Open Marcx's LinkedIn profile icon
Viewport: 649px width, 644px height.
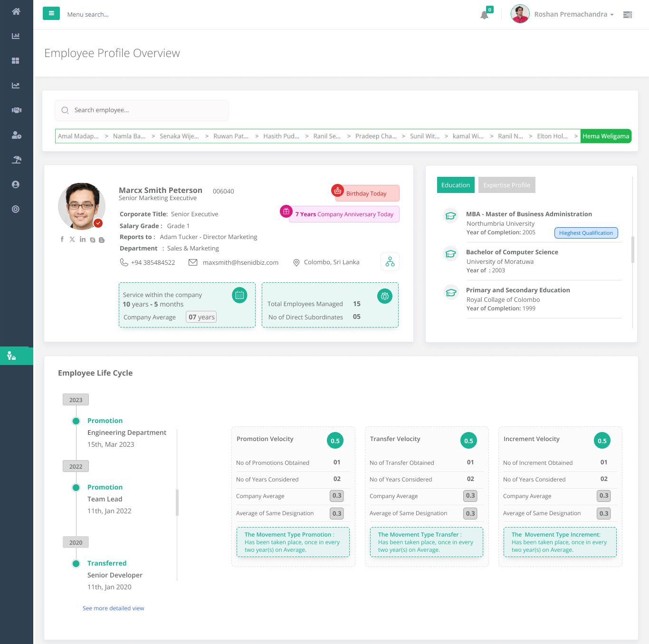point(82,239)
